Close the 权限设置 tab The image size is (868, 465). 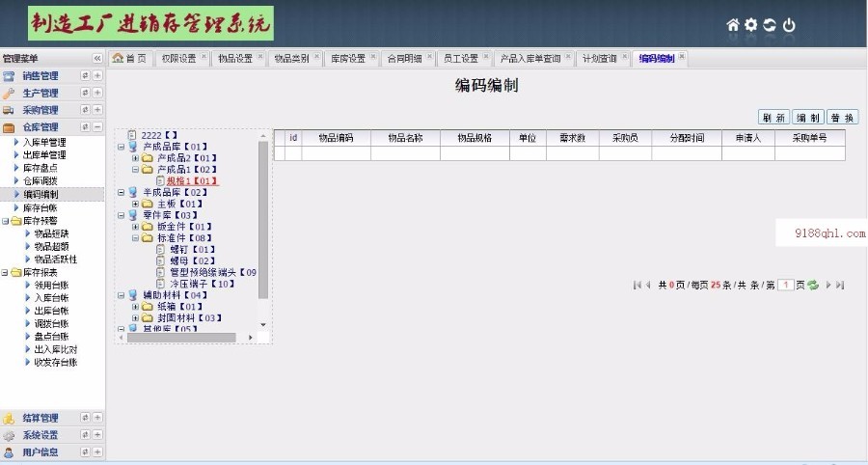tap(203, 56)
